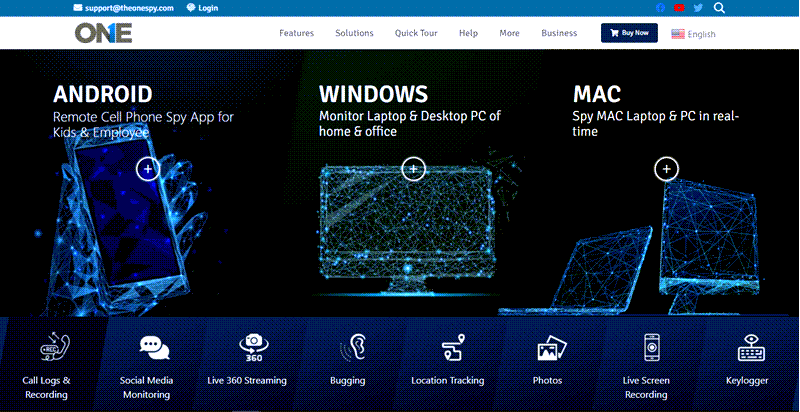Viewport: 800px width, 412px height.
Task: Select the Live 360 Streaming icon
Action: 253,347
